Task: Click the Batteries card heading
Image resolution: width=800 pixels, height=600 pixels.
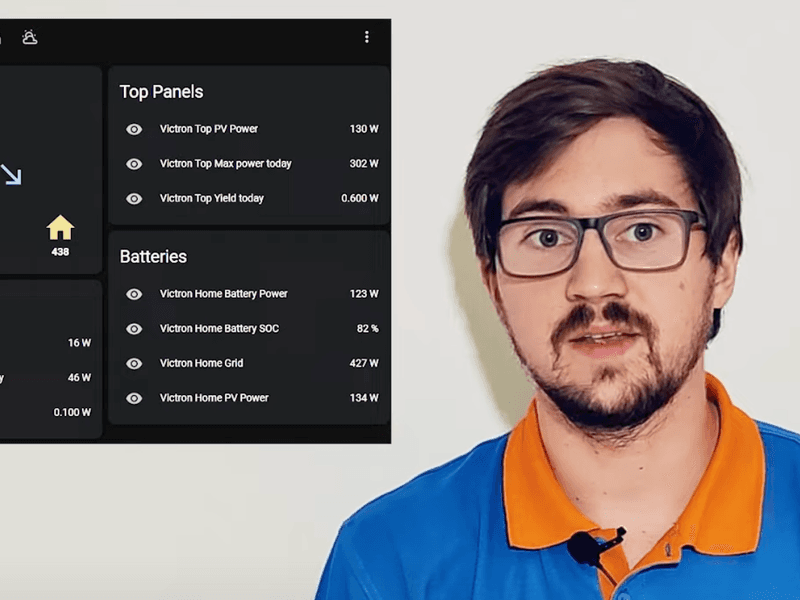Action: [153, 257]
